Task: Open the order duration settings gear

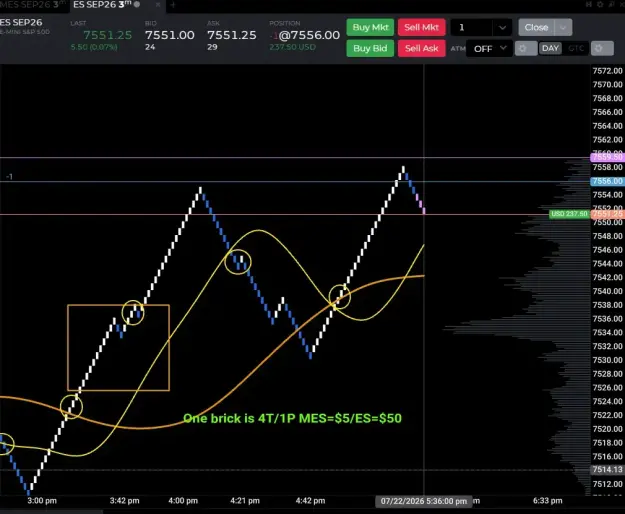Action: 602,49
